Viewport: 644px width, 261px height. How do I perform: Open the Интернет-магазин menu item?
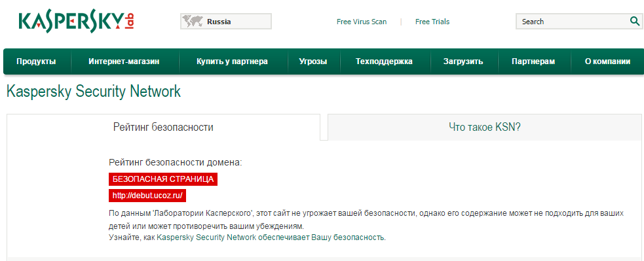click(x=124, y=61)
